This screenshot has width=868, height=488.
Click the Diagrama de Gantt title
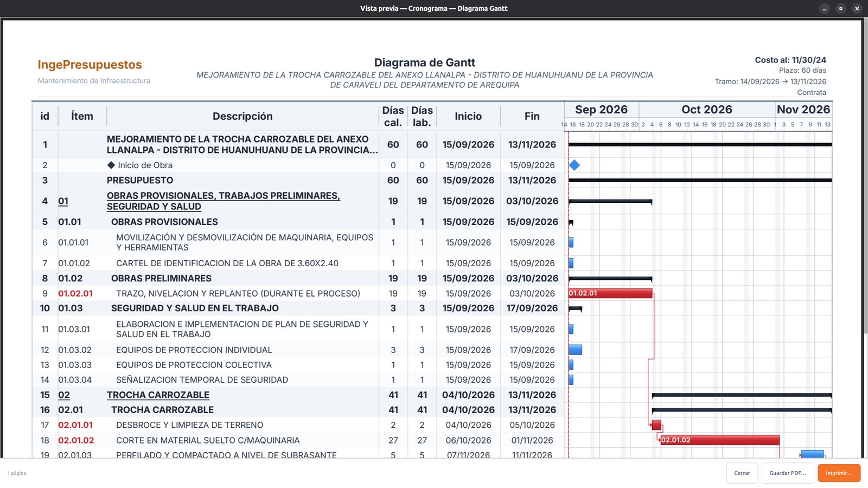[425, 62]
